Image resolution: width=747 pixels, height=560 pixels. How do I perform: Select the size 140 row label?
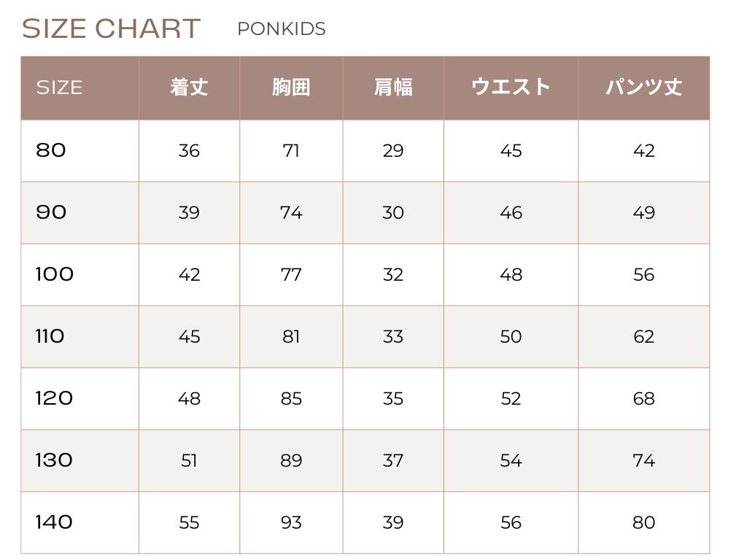(55, 522)
